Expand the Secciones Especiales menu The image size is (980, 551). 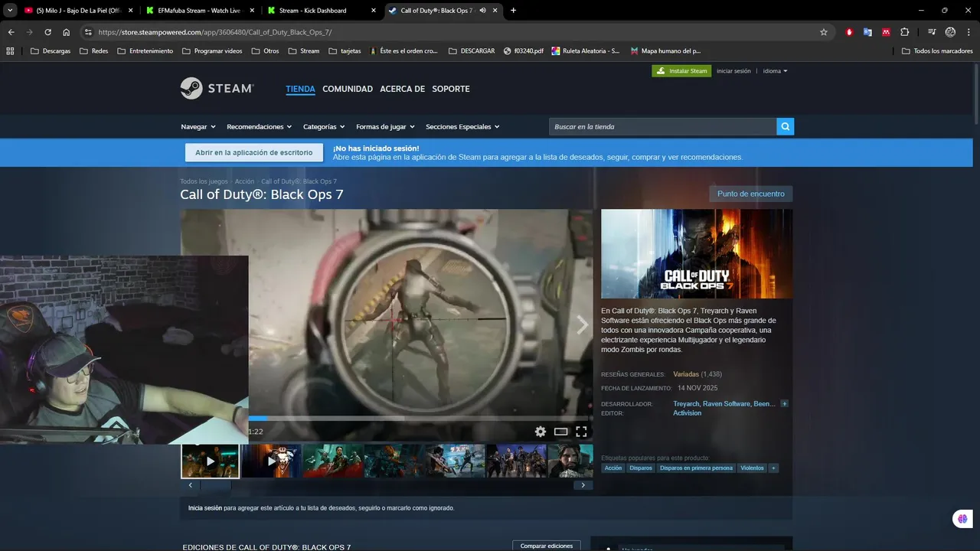tap(462, 127)
